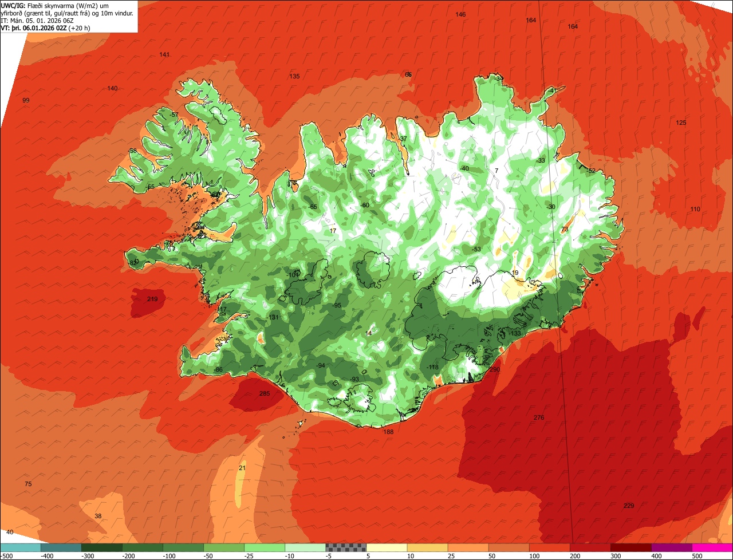Click the palest green legend swatch between -10 and -5
This screenshot has height=560, width=733.
coord(305,547)
